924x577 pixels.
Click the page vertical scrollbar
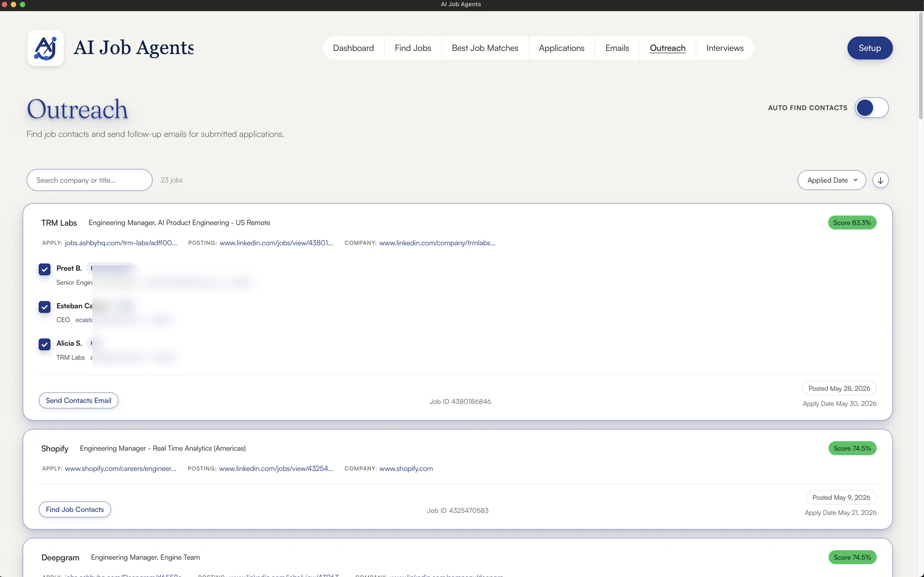[921, 66]
